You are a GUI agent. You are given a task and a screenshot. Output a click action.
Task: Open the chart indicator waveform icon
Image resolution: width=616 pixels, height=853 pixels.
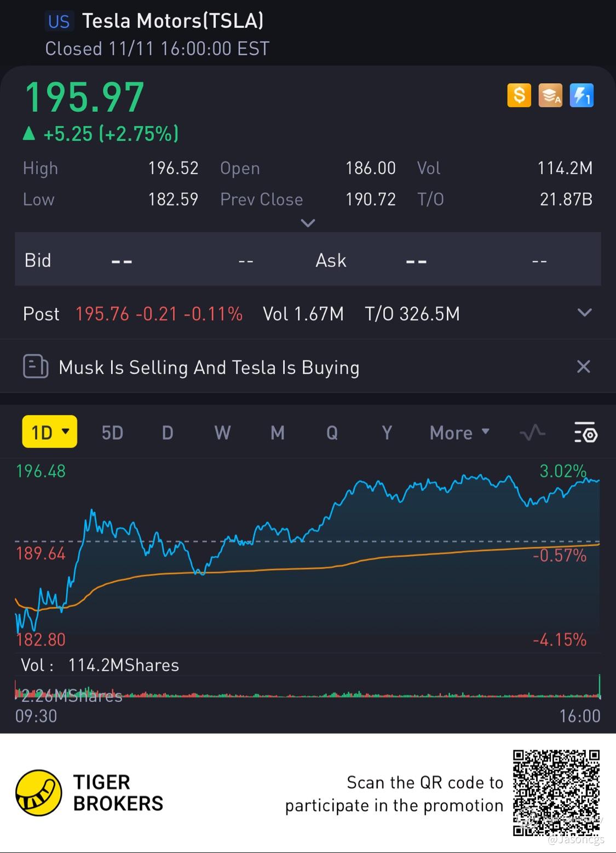(532, 433)
